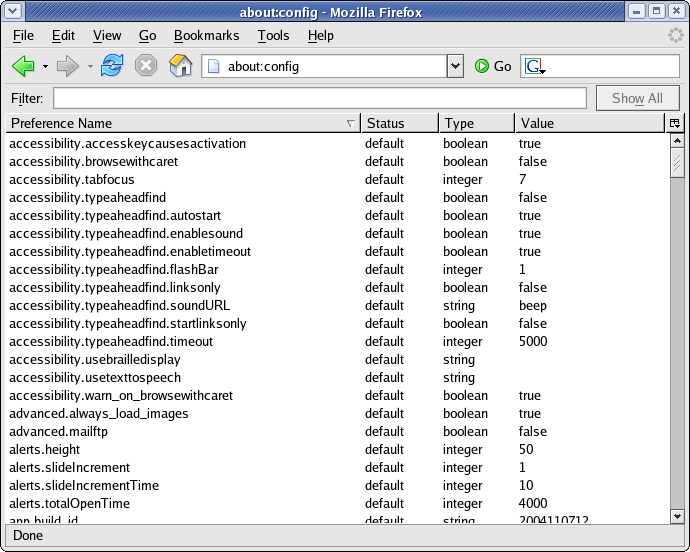
Task: Open the column picker icon
Action: 675,123
